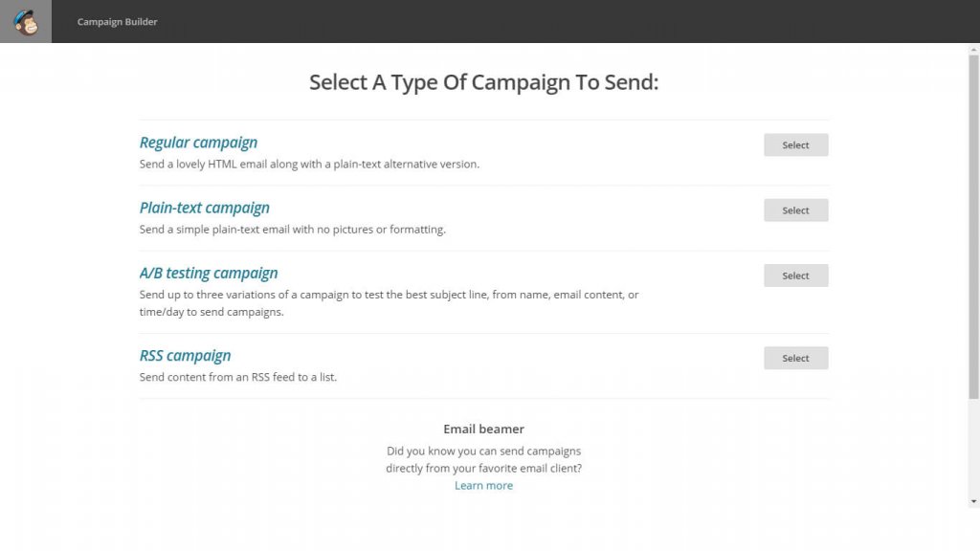Image resolution: width=980 pixels, height=551 pixels.
Task: Open the Plain-text campaign link
Action: coord(204,208)
